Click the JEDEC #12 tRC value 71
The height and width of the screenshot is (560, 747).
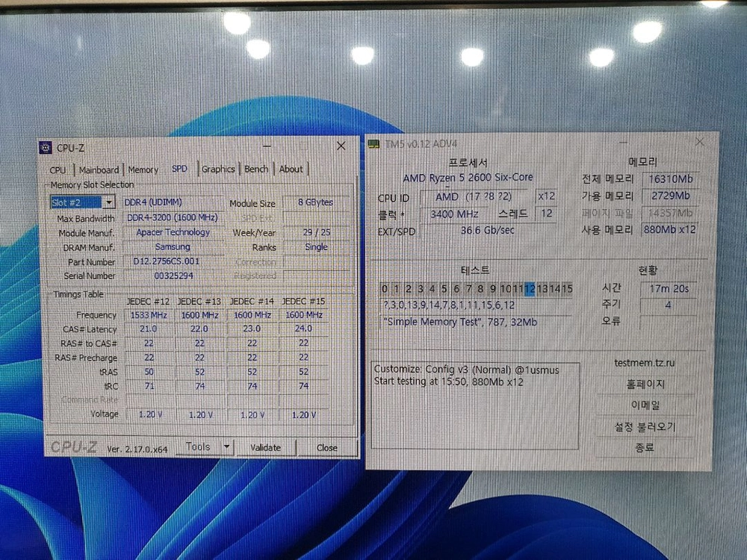pos(149,386)
